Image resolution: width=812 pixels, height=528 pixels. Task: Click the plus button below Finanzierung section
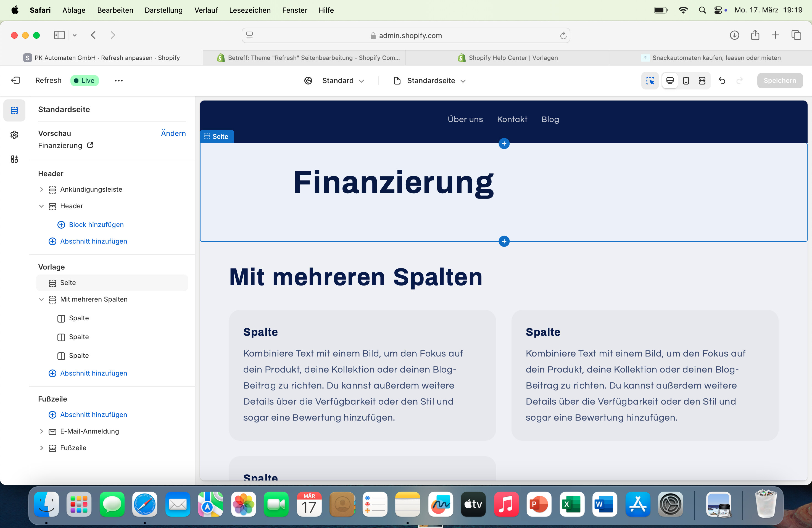tap(504, 241)
